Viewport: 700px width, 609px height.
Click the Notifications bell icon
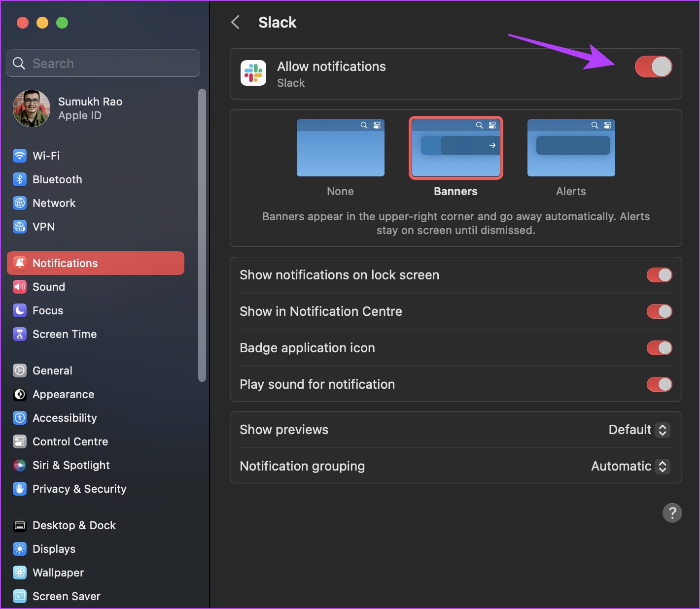(x=20, y=263)
